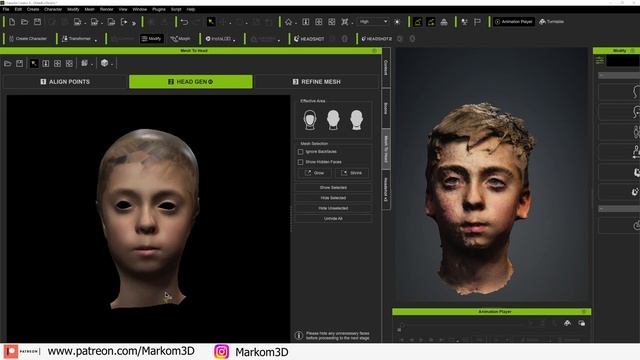Open Headshot V2 vertical side tab
This screenshot has width=640, height=360.
click(386, 190)
